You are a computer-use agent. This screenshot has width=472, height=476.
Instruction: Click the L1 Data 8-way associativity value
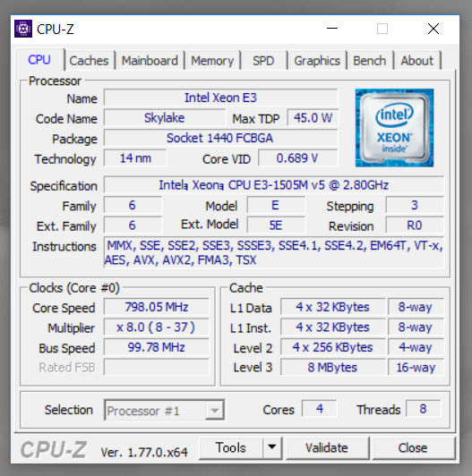coord(416,307)
